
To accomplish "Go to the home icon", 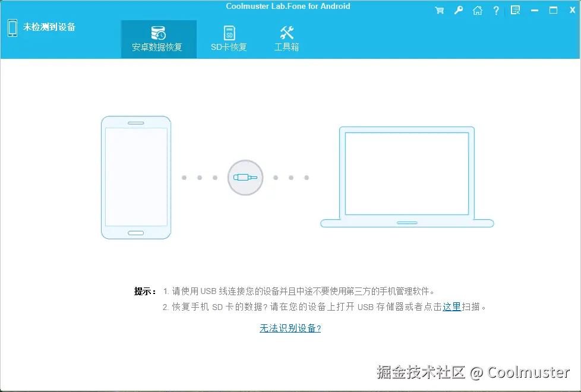I will pyautogui.click(x=478, y=10).
